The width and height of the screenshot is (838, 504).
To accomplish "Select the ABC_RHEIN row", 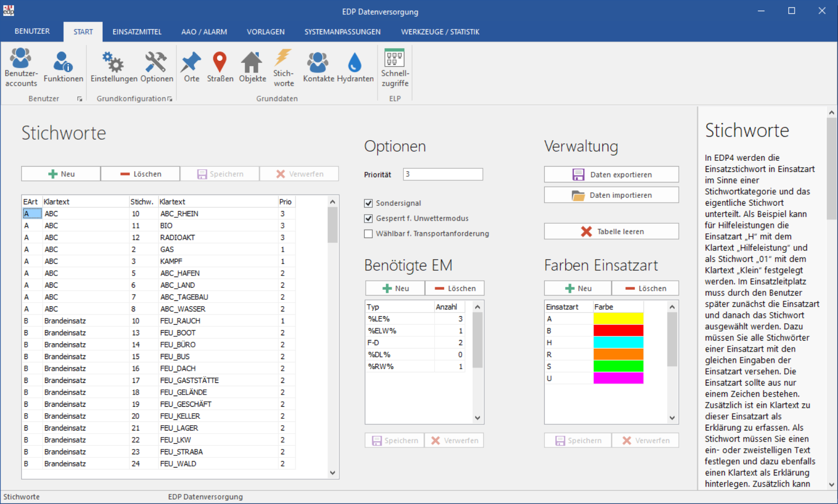I will pyautogui.click(x=158, y=214).
